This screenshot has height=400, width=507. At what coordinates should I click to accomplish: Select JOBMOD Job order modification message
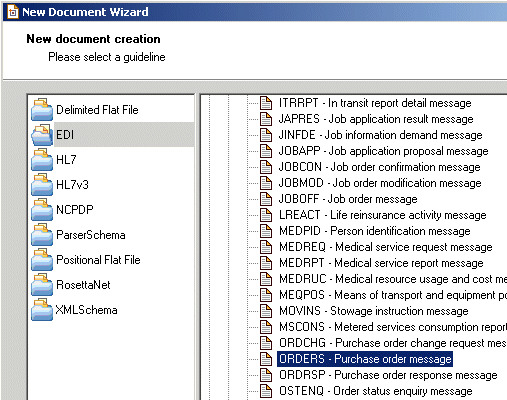coord(380,183)
